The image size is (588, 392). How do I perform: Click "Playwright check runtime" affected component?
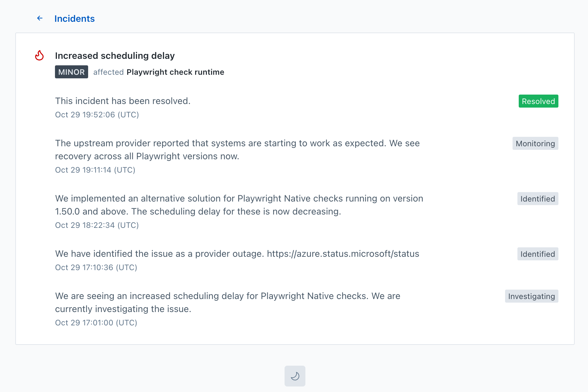pyautogui.click(x=175, y=72)
